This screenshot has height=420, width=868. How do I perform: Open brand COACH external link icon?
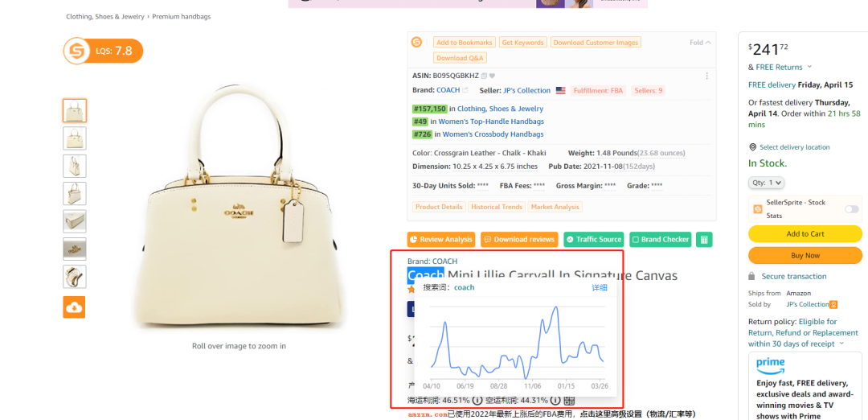tap(465, 90)
